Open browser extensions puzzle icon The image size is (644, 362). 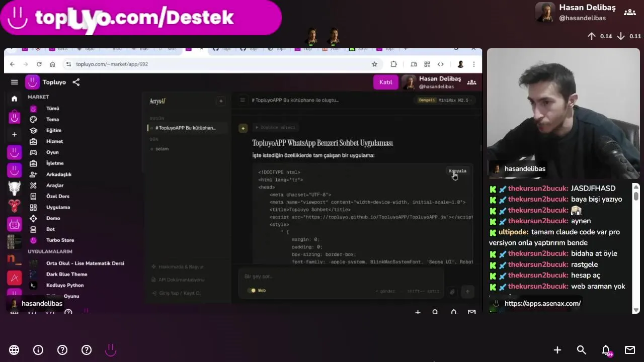(393, 64)
